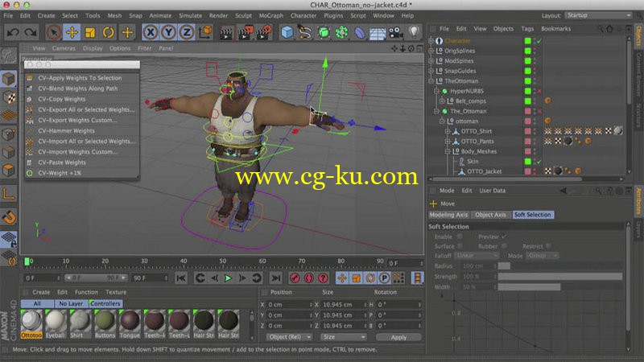The width and height of the screenshot is (644, 362).
Task: Select the Live Selection tool
Action: tap(53, 32)
